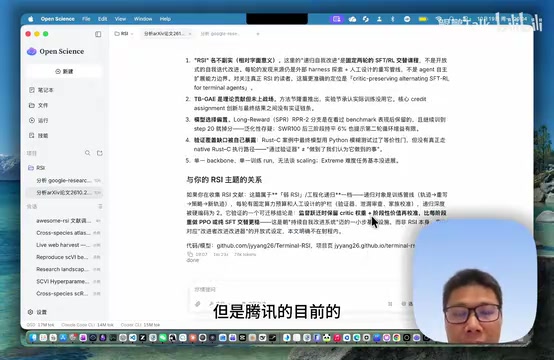Open 设置 settings at sidebar bottom
The width and height of the screenshot is (554, 360).
coord(37,312)
